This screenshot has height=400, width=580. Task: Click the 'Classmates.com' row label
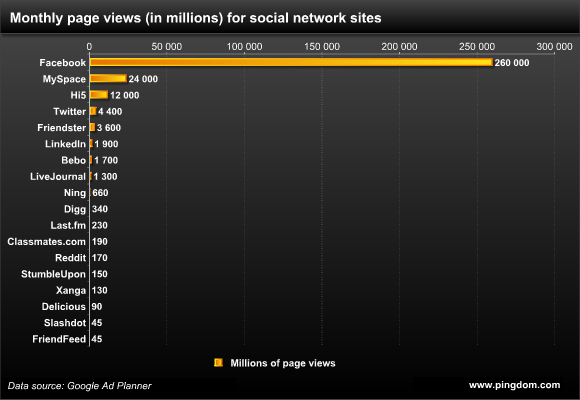[x=47, y=242]
